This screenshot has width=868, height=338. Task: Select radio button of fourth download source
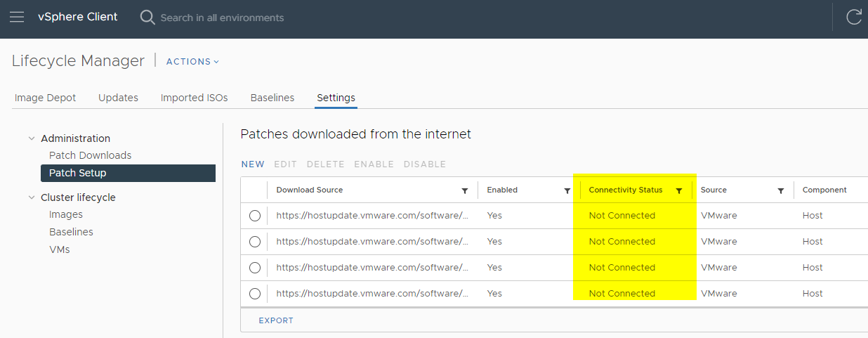click(x=255, y=294)
